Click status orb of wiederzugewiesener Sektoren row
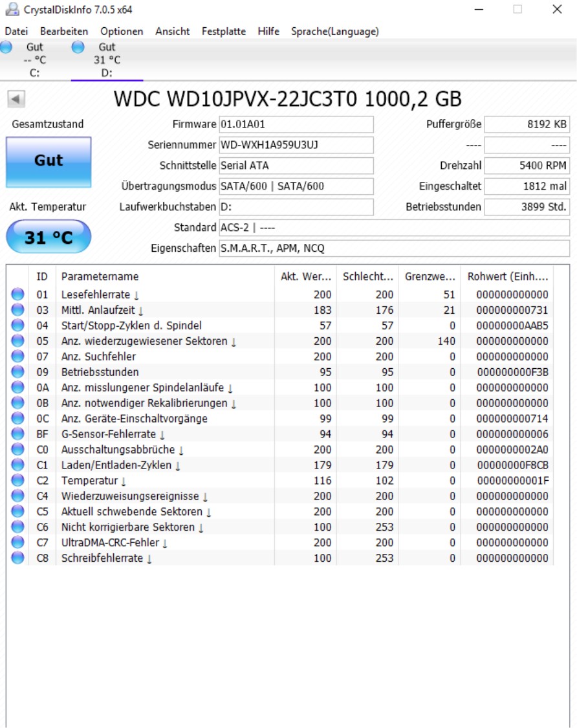This screenshot has height=728, width=577. 17,341
